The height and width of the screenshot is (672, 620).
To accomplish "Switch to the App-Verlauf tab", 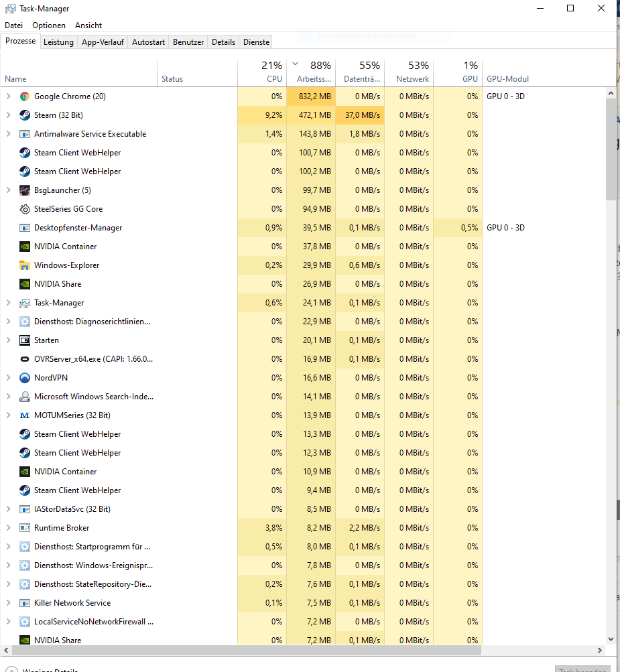I will pos(103,42).
